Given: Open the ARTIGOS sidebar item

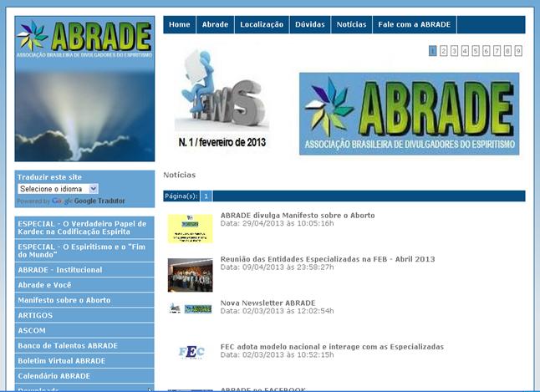Looking at the screenshot, I should tap(84, 315).
